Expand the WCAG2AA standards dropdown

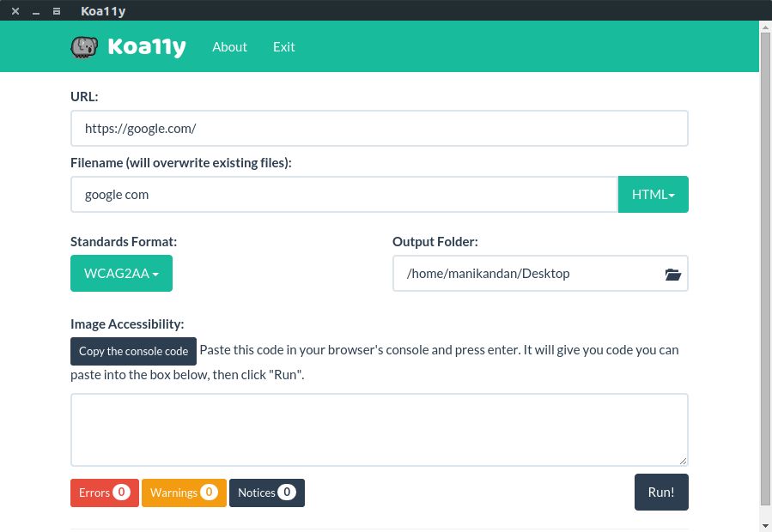coord(122,273)
